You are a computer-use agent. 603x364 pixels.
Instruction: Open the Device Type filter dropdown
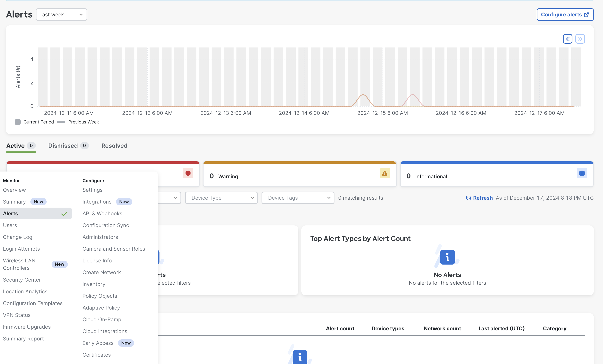221,198
